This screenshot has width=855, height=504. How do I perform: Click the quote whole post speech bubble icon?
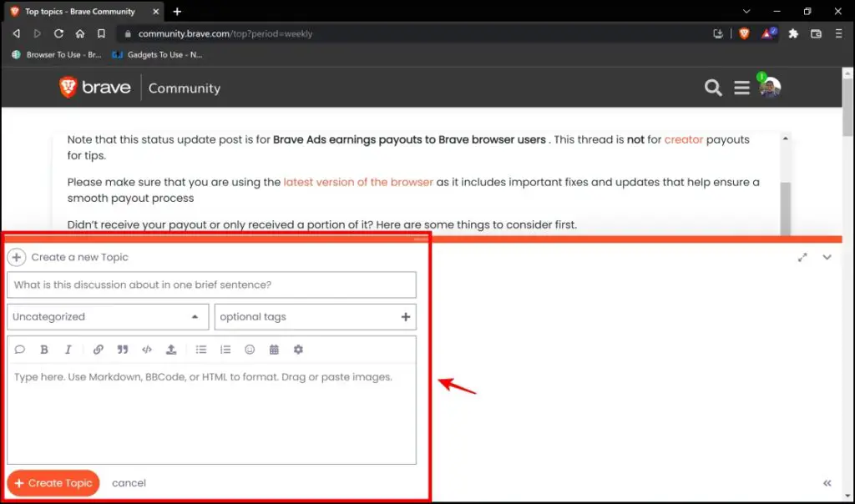[x=20, y=350]
